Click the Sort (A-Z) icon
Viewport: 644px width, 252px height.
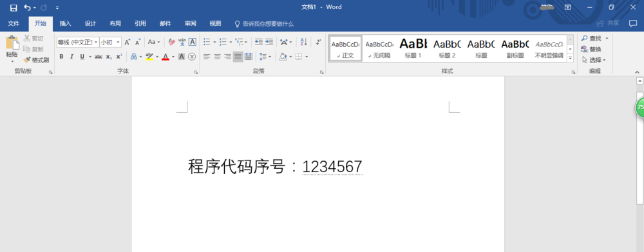(x=303, y=42)
